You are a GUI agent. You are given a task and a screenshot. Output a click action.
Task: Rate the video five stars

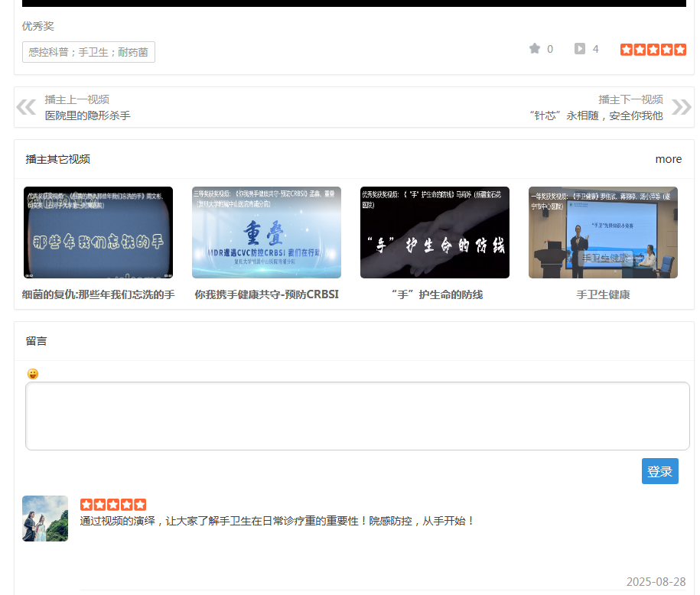[680, 48]
